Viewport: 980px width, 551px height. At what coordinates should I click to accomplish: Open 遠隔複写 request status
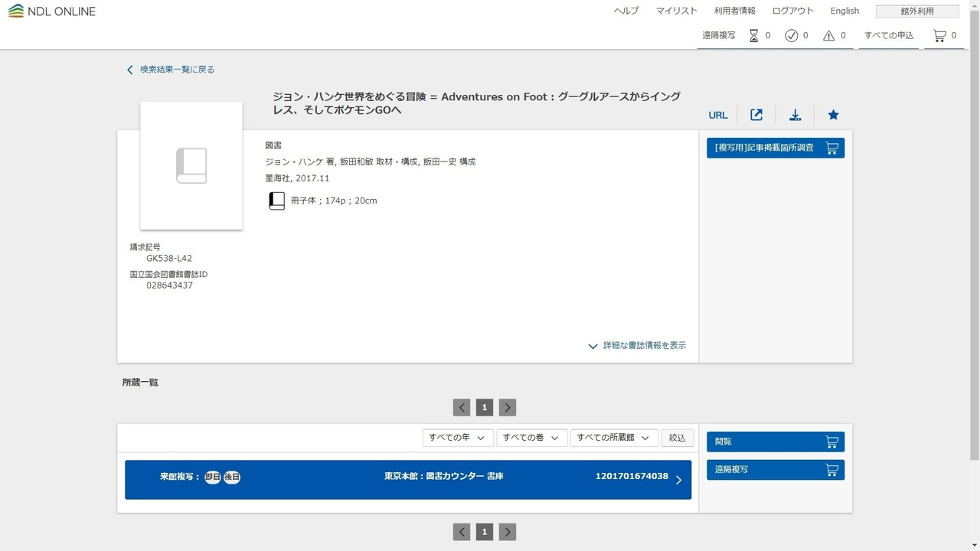[x=718, y=35]
